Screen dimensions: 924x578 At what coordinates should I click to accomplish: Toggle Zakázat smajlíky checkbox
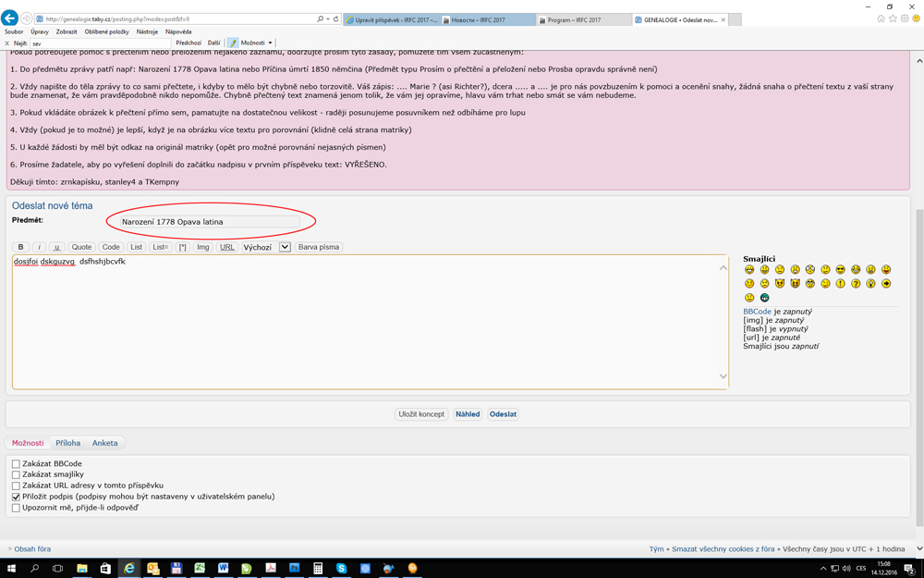pyautogui.click(x=16, y=474)
